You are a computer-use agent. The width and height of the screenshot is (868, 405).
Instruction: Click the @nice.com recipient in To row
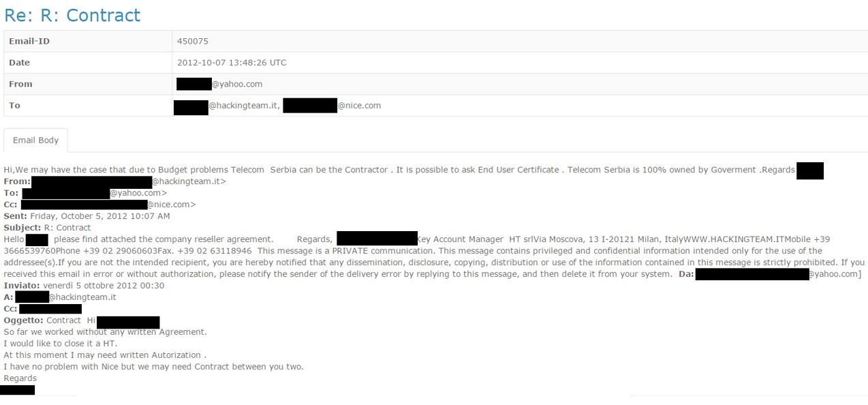point(332,106)
